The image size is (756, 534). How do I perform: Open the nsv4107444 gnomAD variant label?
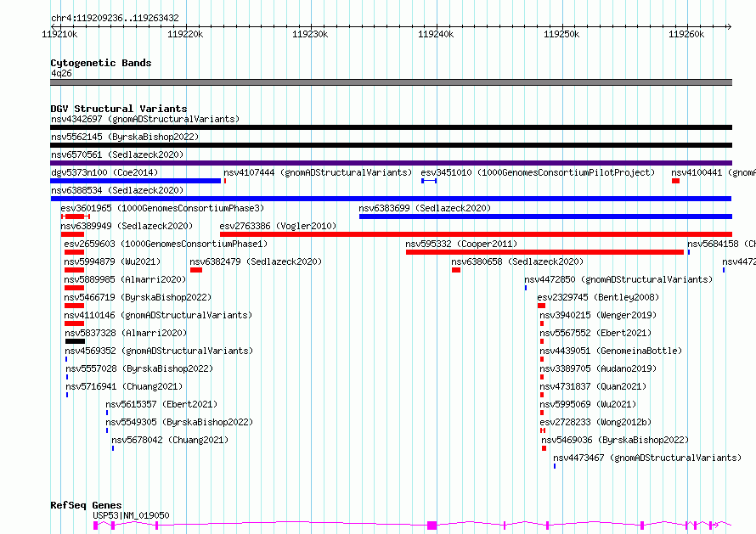click(318, 172)
